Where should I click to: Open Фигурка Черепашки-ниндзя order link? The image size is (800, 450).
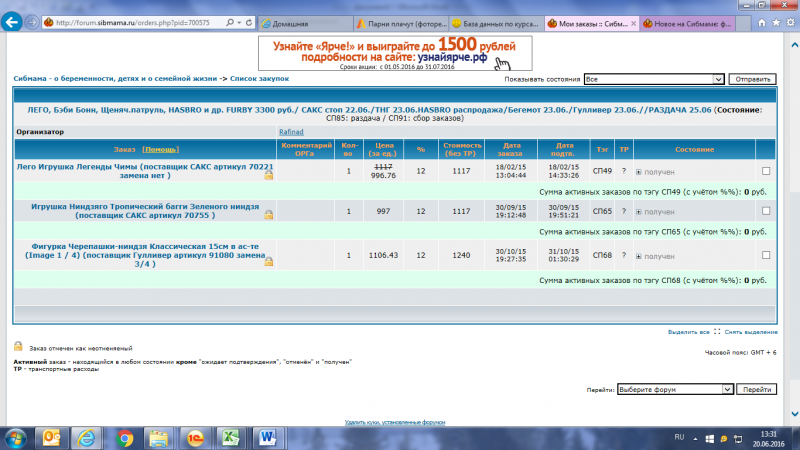(x=145, y=255)
